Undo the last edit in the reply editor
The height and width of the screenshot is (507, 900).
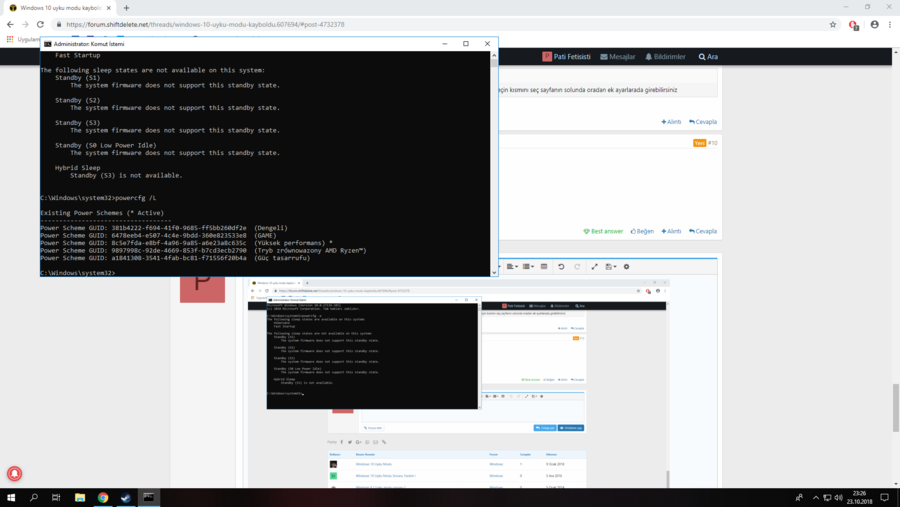pyautogui.click(x=561, y=267)
